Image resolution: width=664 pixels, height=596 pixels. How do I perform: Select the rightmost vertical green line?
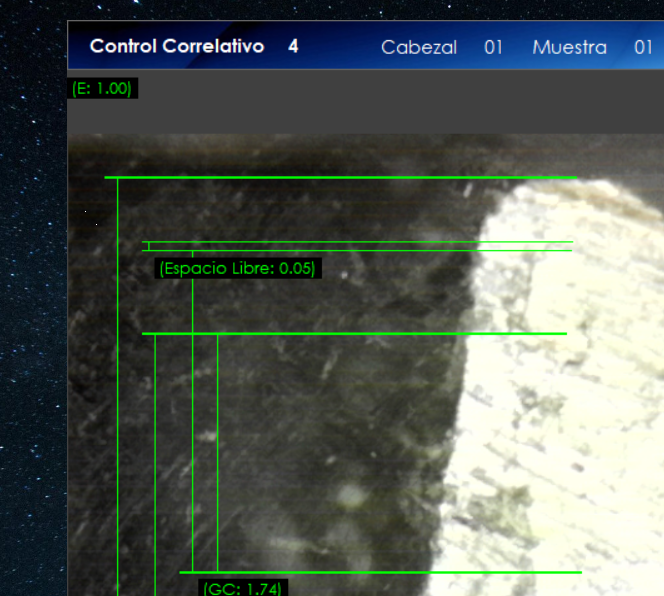[218, 450]
